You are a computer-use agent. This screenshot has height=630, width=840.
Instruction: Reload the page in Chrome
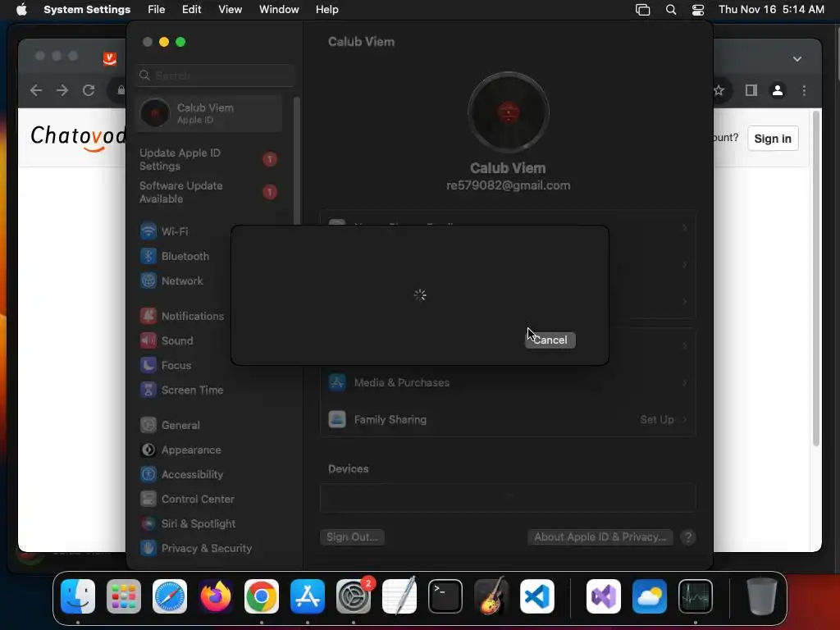[x=89, y=90]
